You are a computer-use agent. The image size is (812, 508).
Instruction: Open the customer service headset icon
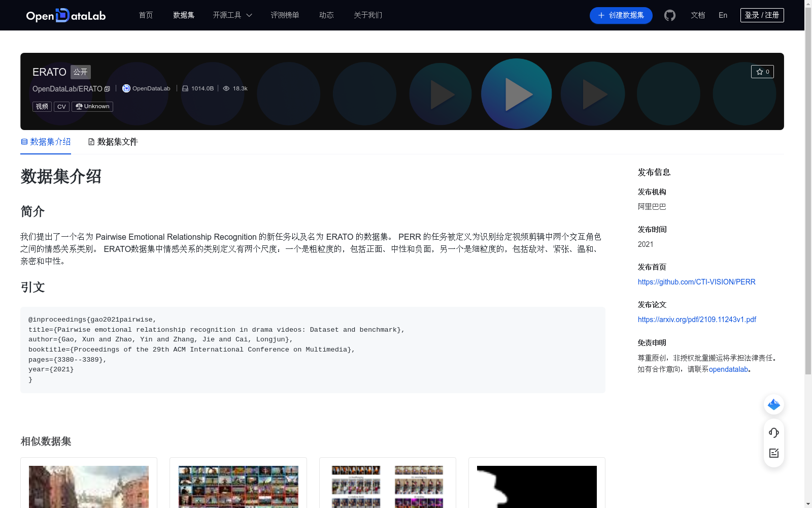pyautogui.click(x=774, y=433)
